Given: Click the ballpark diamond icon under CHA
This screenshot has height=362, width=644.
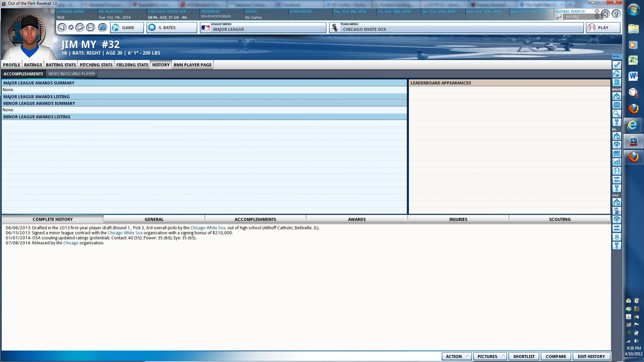Looking at the screenshot, I should (617, 220).
